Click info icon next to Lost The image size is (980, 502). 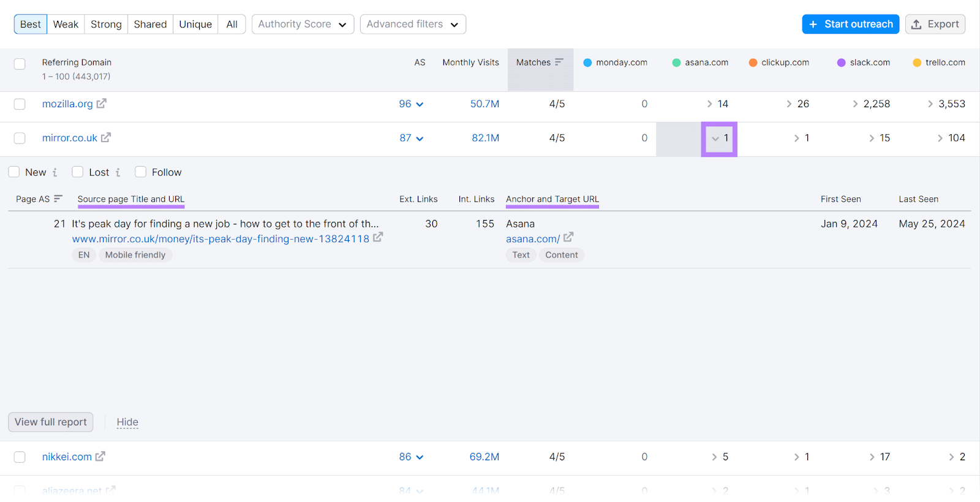pos(118,172)
